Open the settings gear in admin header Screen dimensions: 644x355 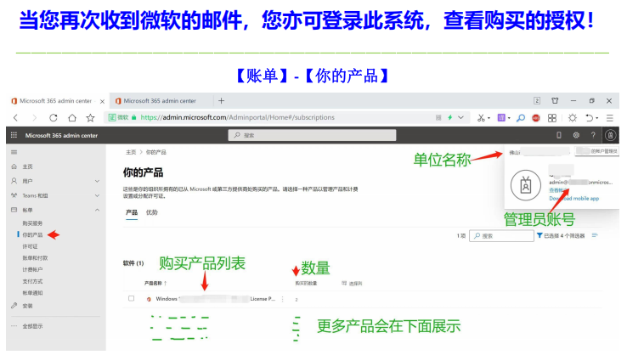[x=576, y=135]
